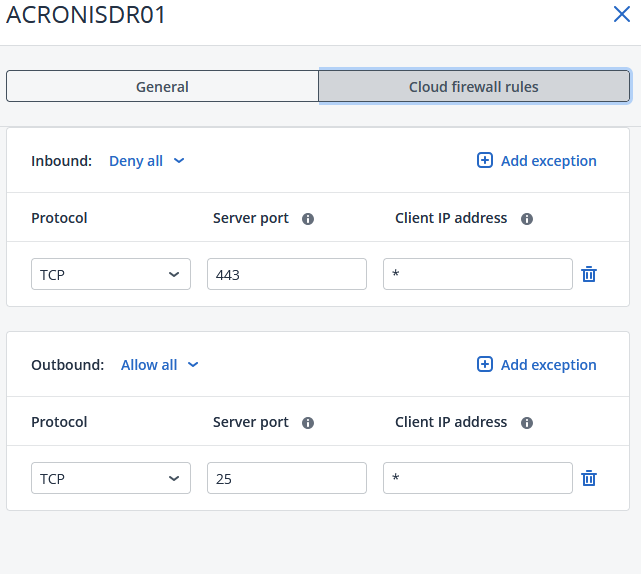Switch to the General tab
Image resolution: width=641 pixels, height=574 pixels.
click(x=162, y=86)
